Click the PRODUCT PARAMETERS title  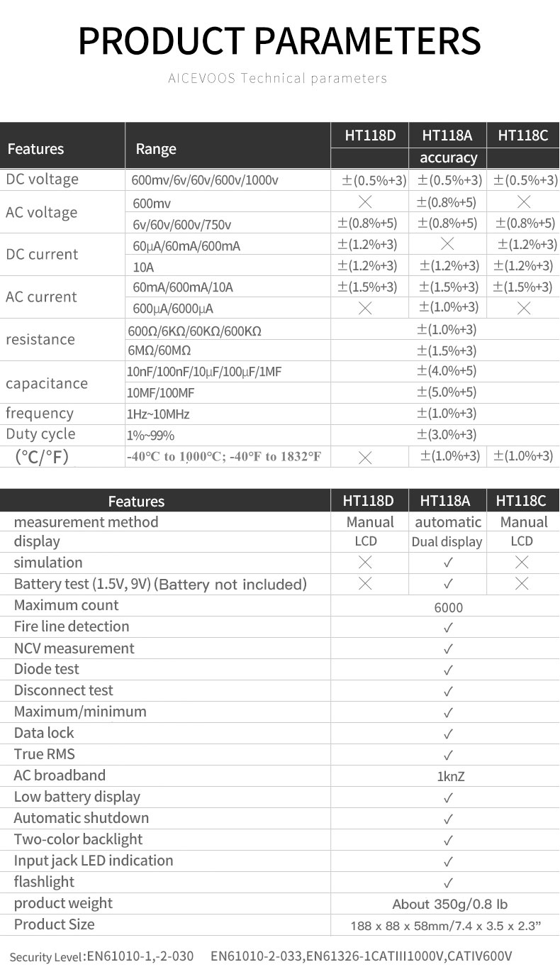click(279, 40)
